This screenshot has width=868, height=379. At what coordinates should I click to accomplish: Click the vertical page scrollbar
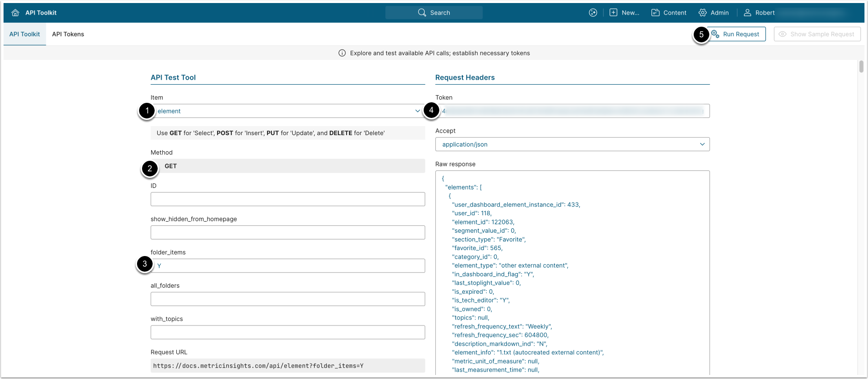click(861, 67)
